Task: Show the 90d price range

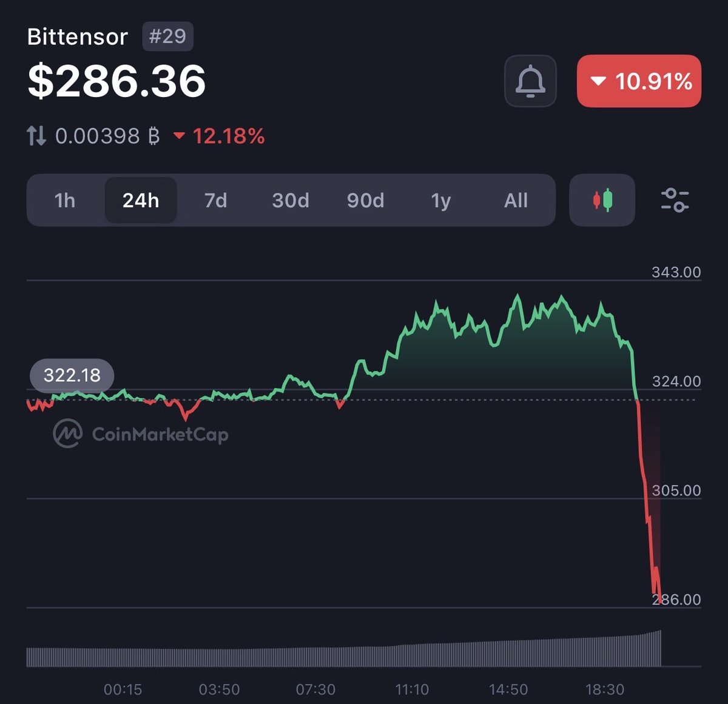Action: click(x=365, y=200)
